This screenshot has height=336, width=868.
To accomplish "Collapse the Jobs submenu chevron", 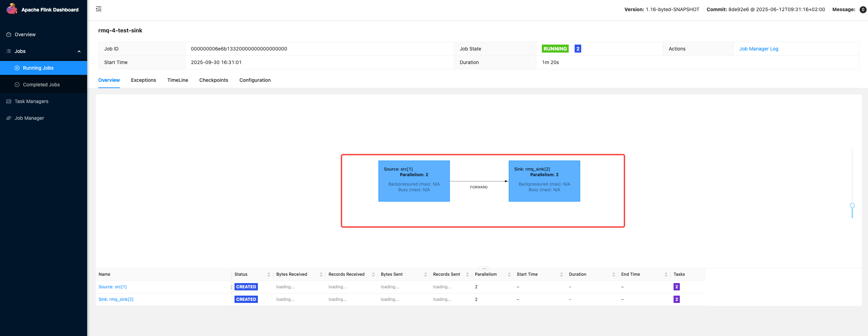I will [x=79, y=51].
